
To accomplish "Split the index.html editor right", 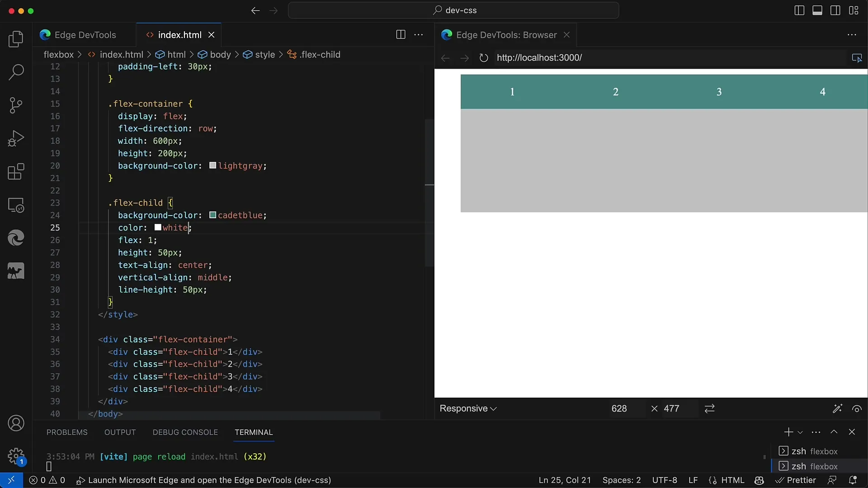I will 401,35.
